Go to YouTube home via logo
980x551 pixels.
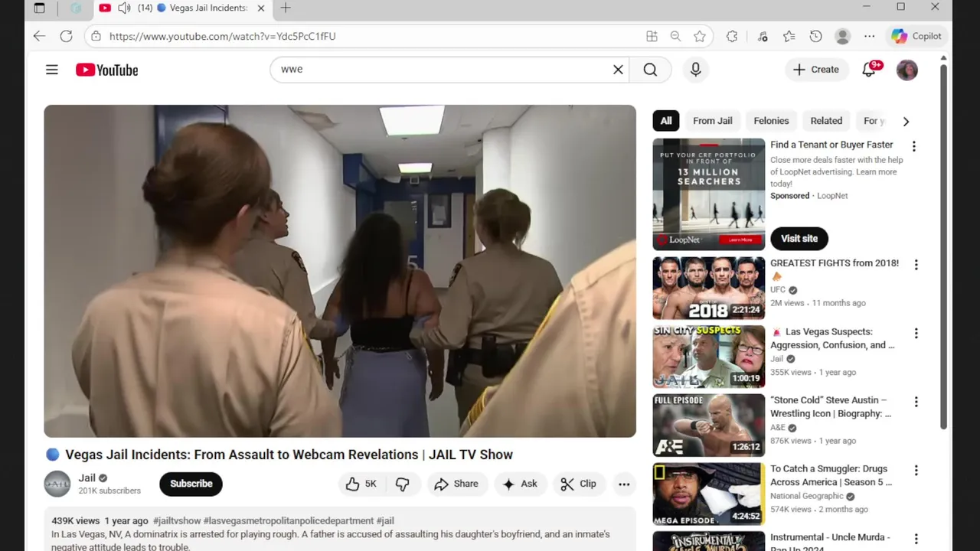[x=107, y=70]
